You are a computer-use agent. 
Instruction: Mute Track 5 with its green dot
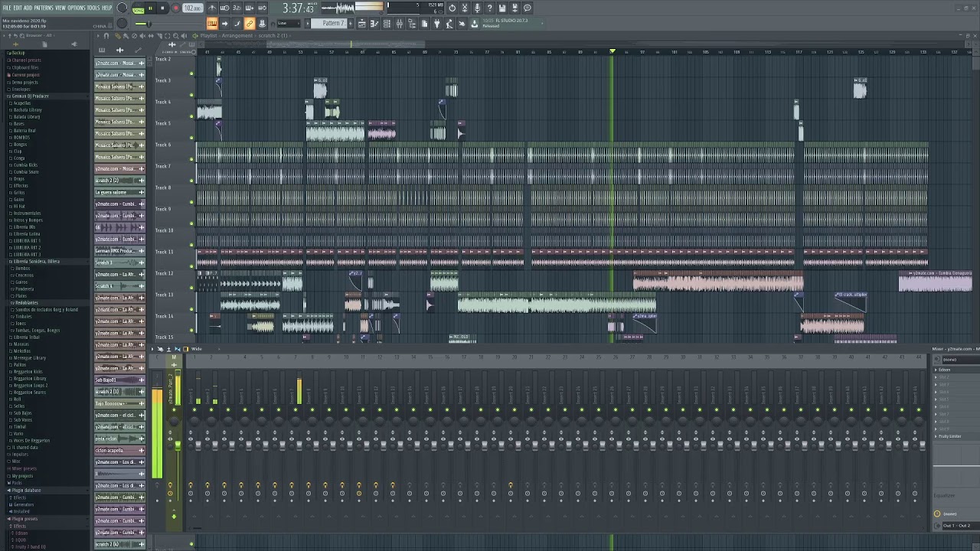pyautogui.click(x=191, y=138)
